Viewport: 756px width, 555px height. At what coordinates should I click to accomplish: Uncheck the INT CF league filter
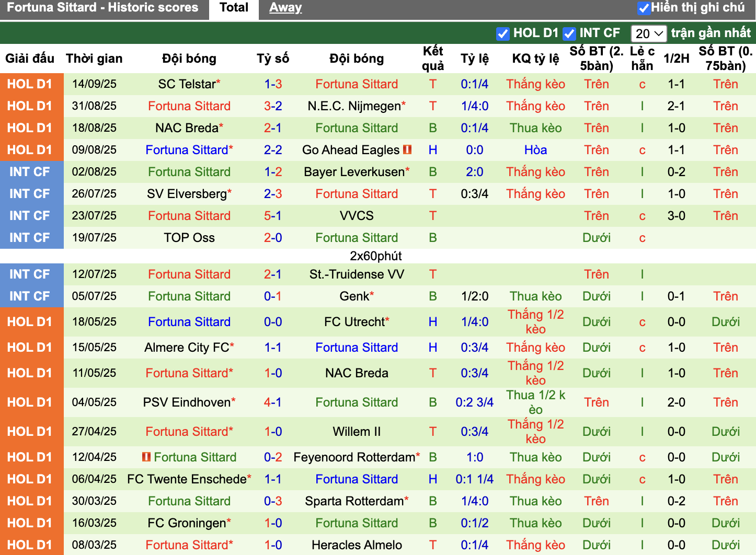pyautogui.click(x=569, y=33)
